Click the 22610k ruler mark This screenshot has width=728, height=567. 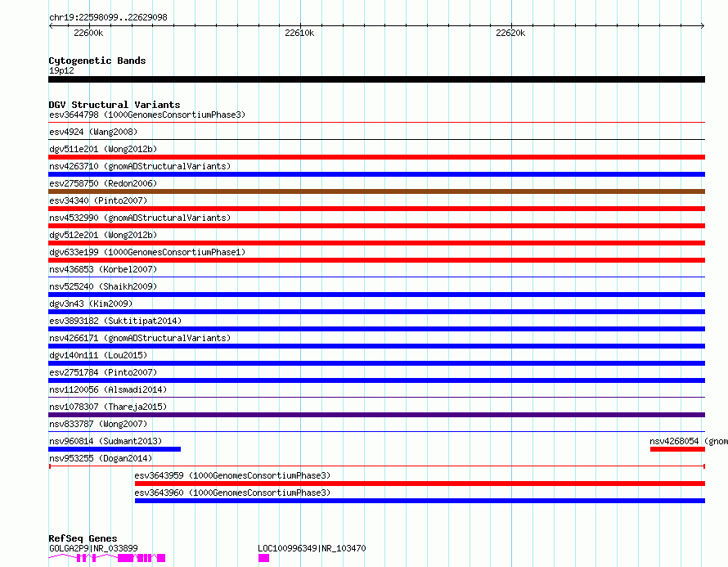(x=299, y=33)
